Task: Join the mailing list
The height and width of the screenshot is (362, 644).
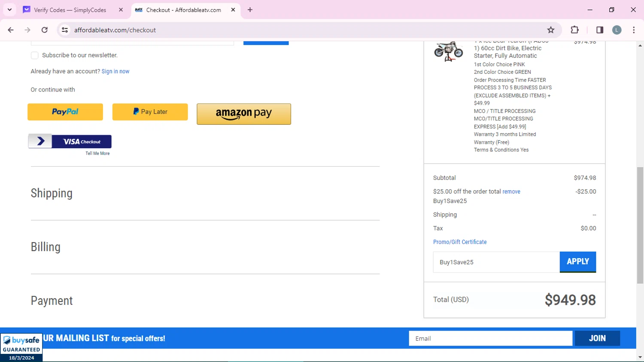Action: click(x=597, y=338)
